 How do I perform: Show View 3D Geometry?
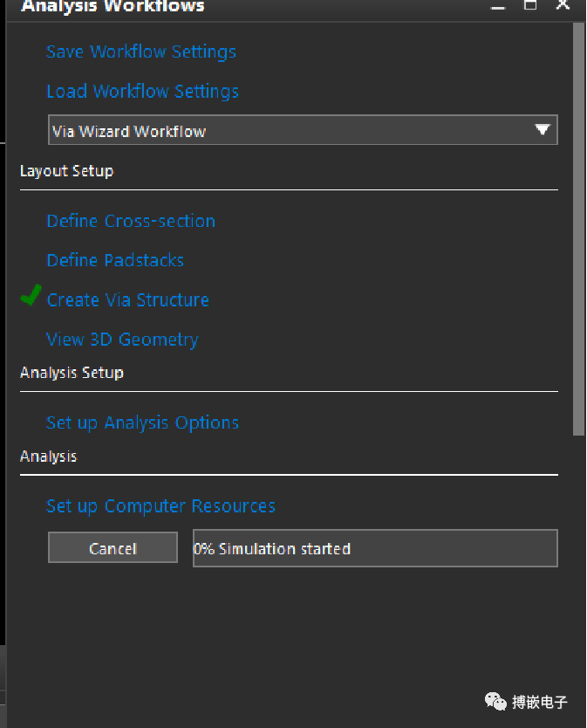(x=122, y=340)
